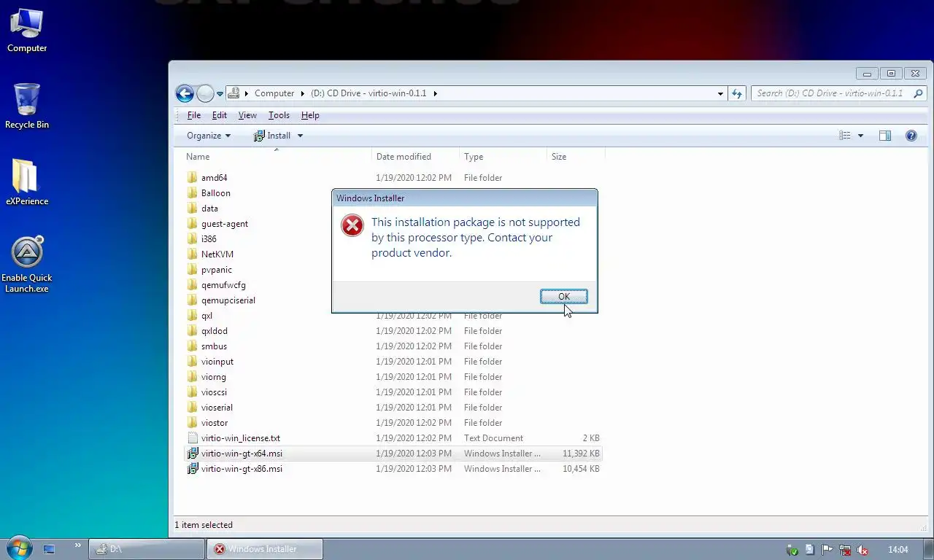Click into the Search CD Drive field
The height and width of the screenshot is (560, 934).
(x=832, y=93)
